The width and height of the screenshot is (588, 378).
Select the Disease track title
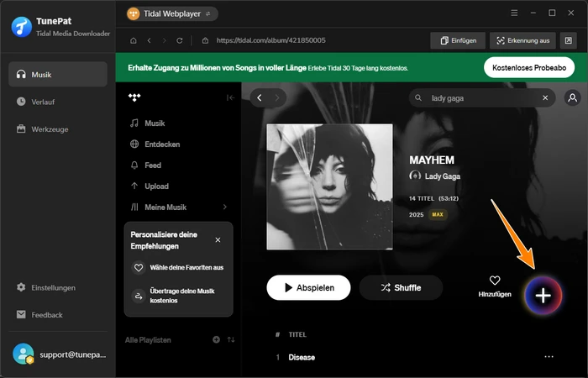coord(302,357)
